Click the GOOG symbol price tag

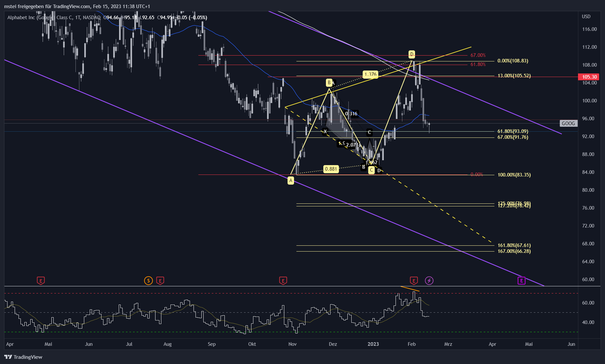click(569, 123)
